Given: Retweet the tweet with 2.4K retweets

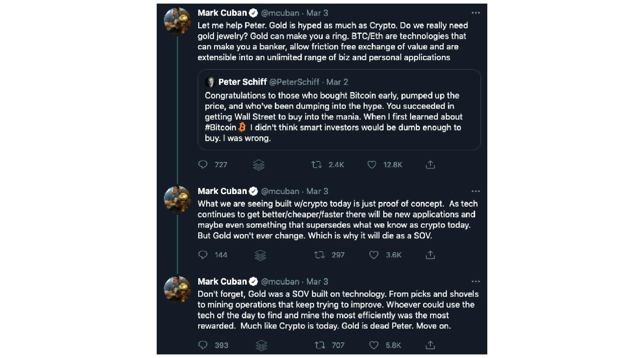Looking at the screenshot, I should click(317, 165).
